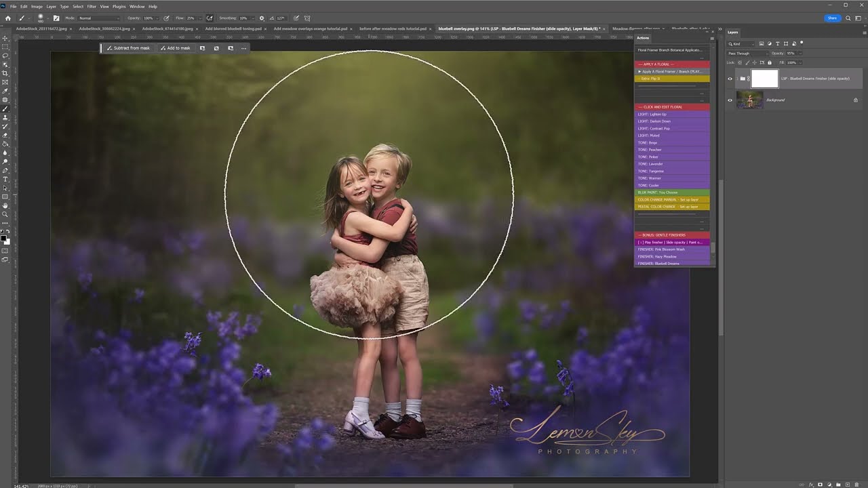The image size is (868, 488).
Task: Filter layers by type layer icon
Action: 777,43
